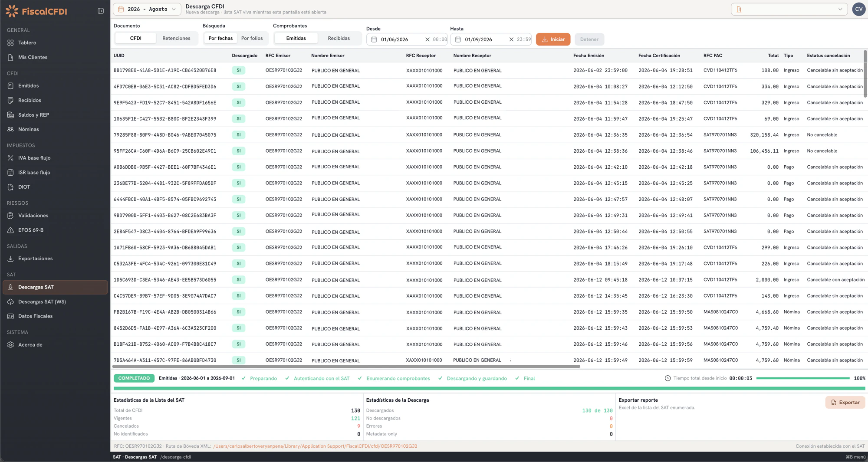Click the Acerca de gear icon
The width and height of the screenshot is (868, 462).
coord(10,344)
